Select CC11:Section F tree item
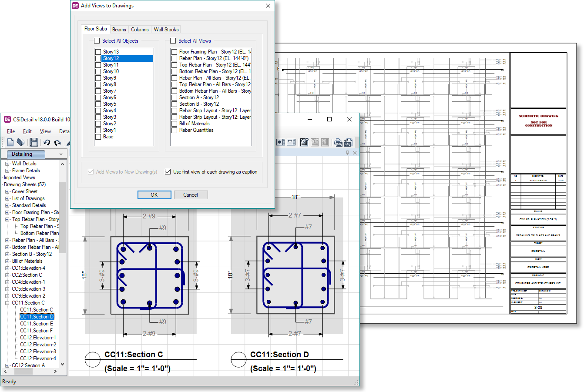This screenshot has width=584, height=392. [37, 331]
